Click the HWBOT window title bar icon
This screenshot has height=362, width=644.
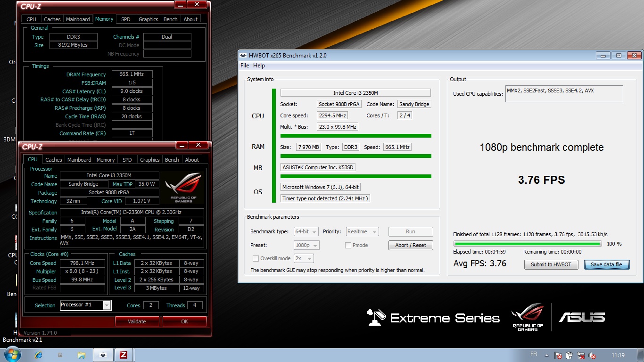tap(244, 55)
